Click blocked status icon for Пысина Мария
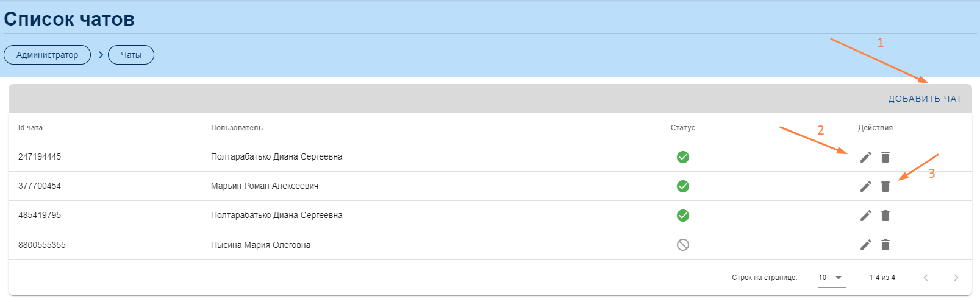The image size is (980, 302). tap(683, 245)
